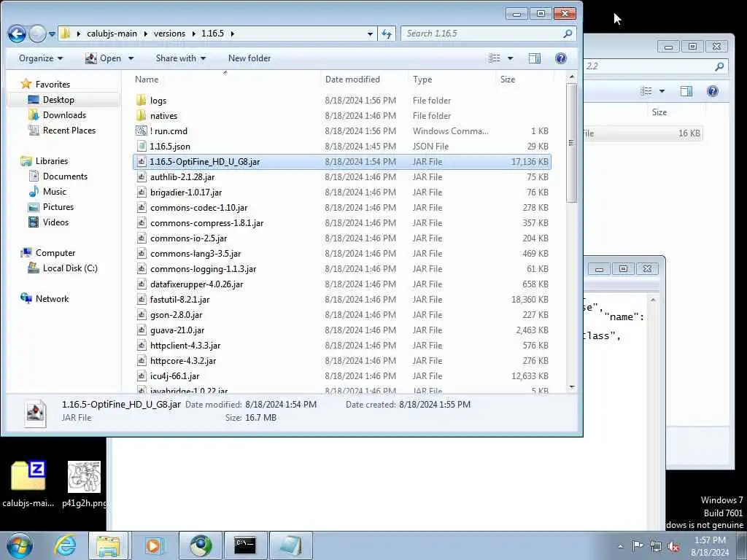747x560 pixels.
Task: Click Action Center flag tray icon
Action: coord(638,545)
